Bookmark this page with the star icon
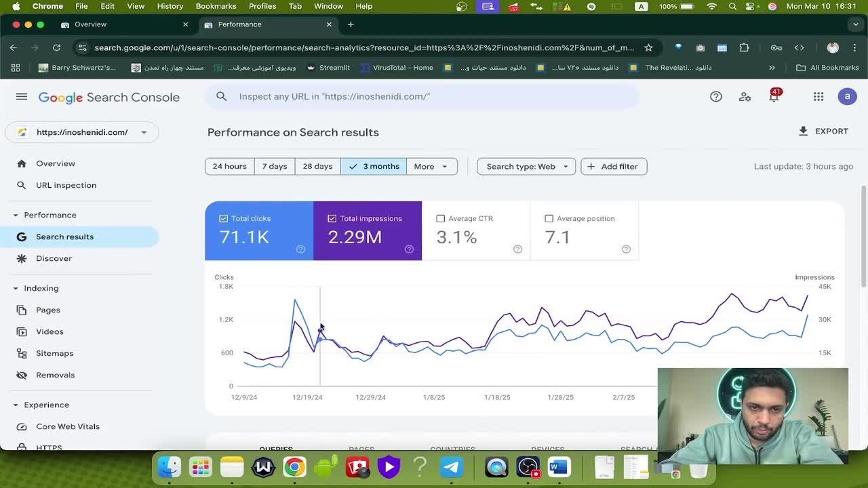The image size is (868, 488). pyautogui.click(x=648, y=47)
